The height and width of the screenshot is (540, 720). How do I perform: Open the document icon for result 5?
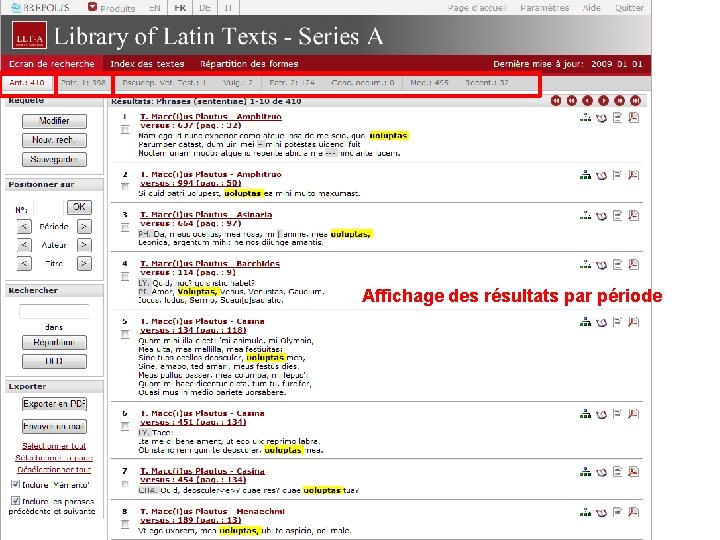[618, 322]
